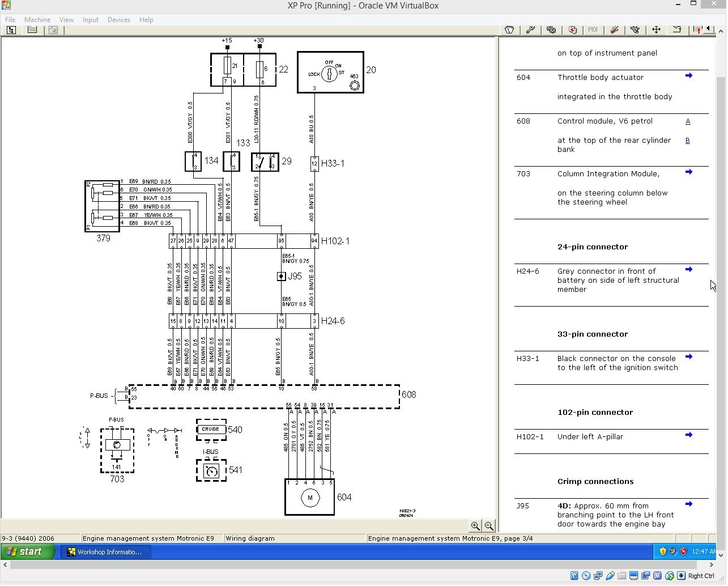The height and width of the screenshot is (586, 728).
Task: Click the shared folders icon in VirtualBox status bar
Action: click(x=623, y=575)
